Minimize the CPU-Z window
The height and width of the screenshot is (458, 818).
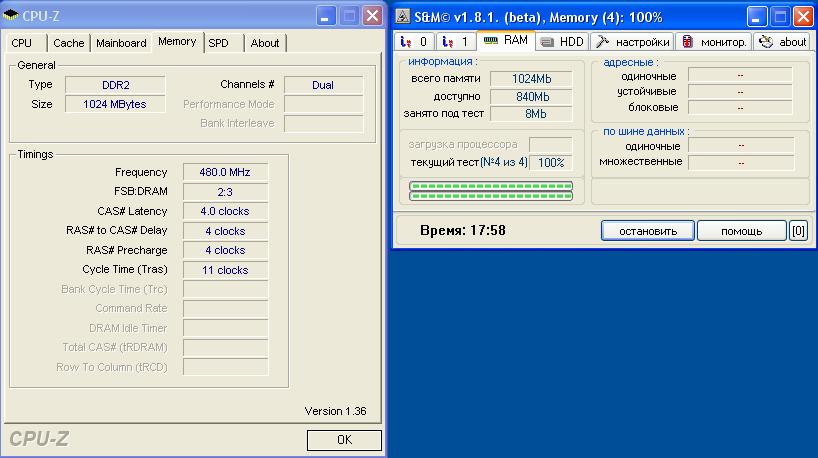[324, 16]
